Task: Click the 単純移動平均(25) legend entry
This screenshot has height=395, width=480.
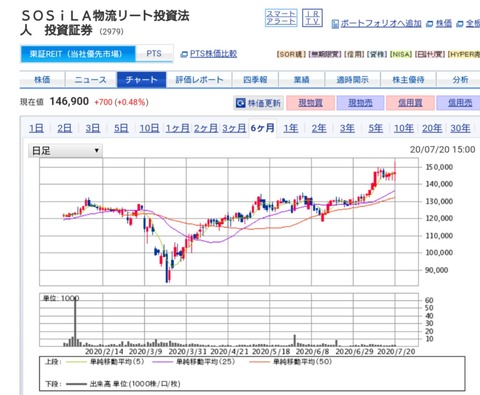Action: tap(205, 362)
